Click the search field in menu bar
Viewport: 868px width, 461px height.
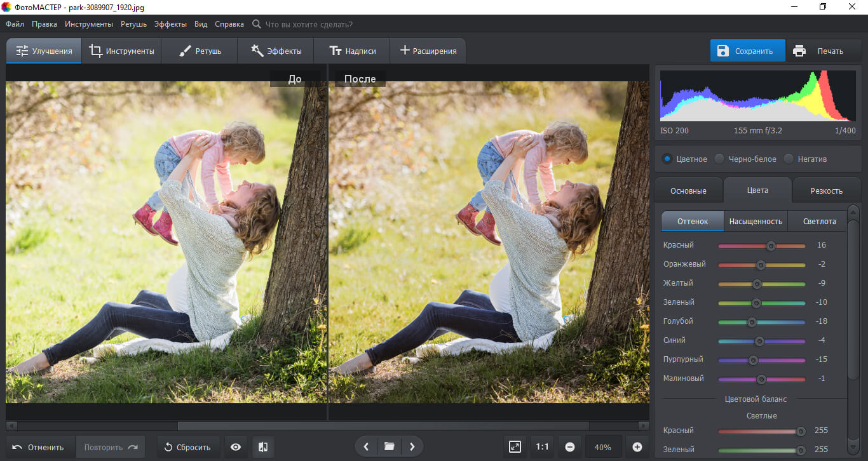308,24
